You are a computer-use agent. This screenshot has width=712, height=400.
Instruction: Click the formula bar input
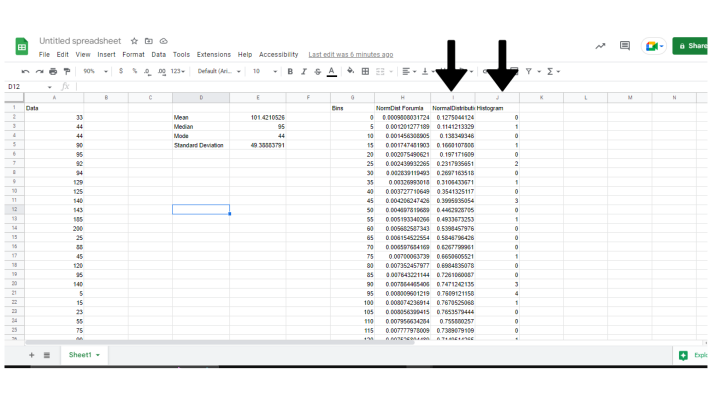[x=391, y=87]
